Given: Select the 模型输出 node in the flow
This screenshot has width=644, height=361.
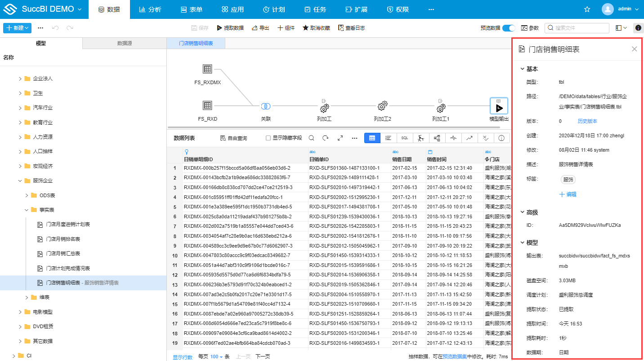Looking at the screenshot, I should 499,106.
